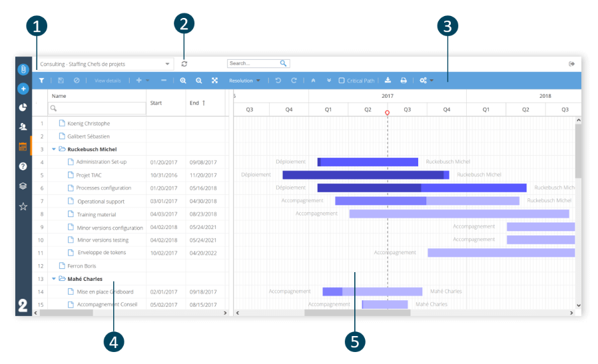Viewport: 598px width, 364px height.
Task: Enable the Critical Path checkbox
Action: click(x=342, y=81)
